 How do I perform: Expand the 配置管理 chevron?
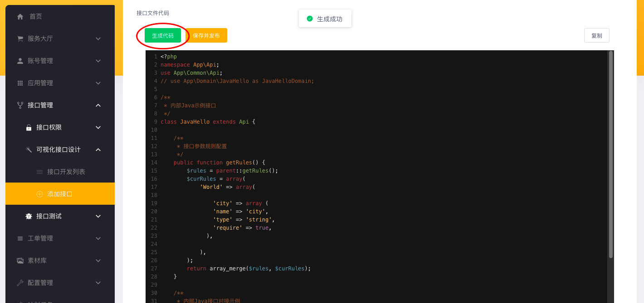point(98,283)
